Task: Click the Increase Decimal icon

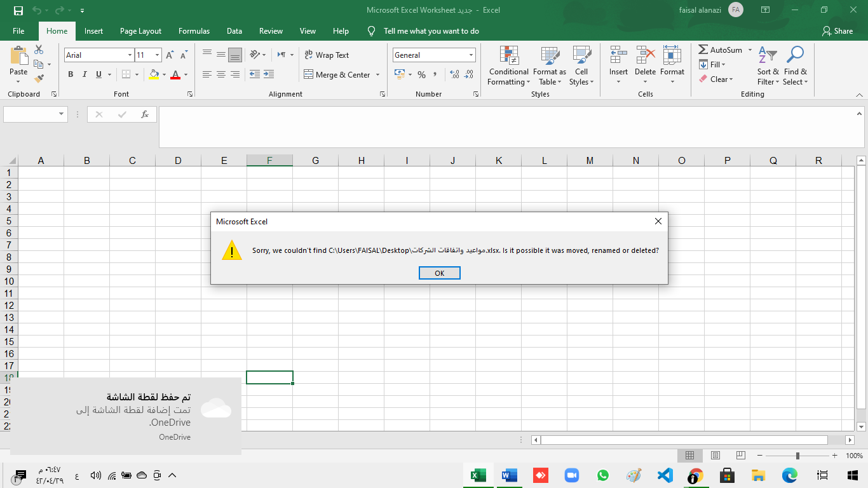Action: pos(454,74)
